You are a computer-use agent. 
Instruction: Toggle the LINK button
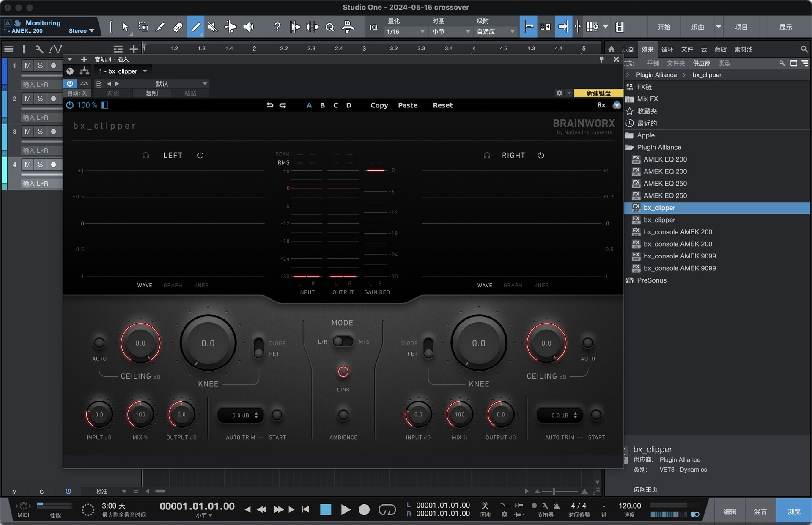coord(343,372)
